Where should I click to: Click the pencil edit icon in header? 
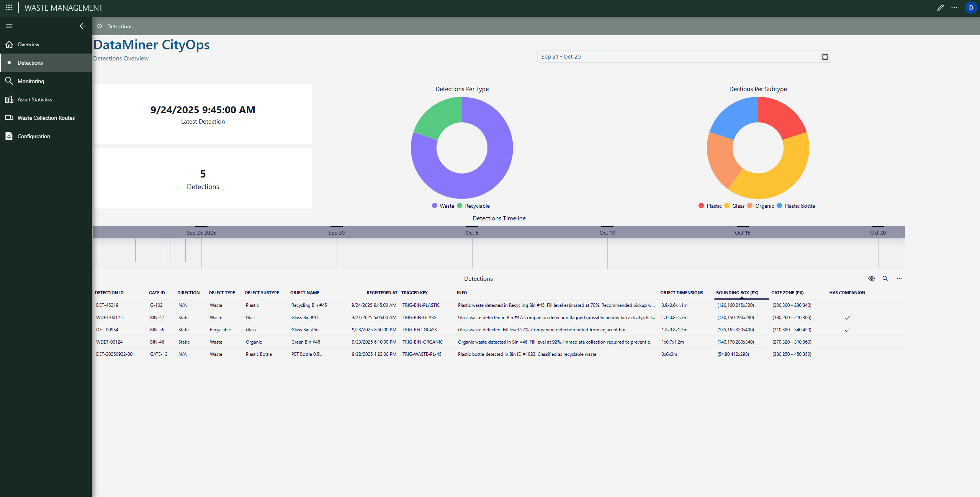point(940,8)
